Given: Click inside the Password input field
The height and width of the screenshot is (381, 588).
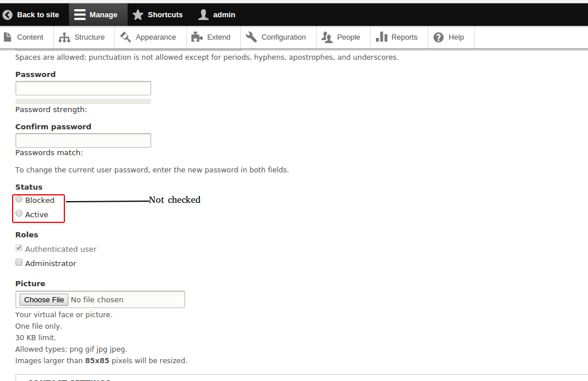Looking at the screenshot, I should [x=83, y=88].
